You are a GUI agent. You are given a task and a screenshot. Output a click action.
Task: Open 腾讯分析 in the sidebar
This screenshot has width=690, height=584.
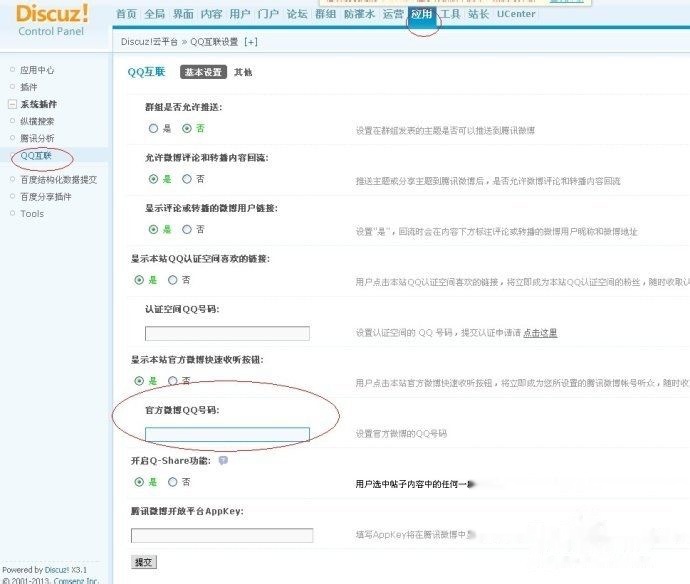click(x=37, y=137)
